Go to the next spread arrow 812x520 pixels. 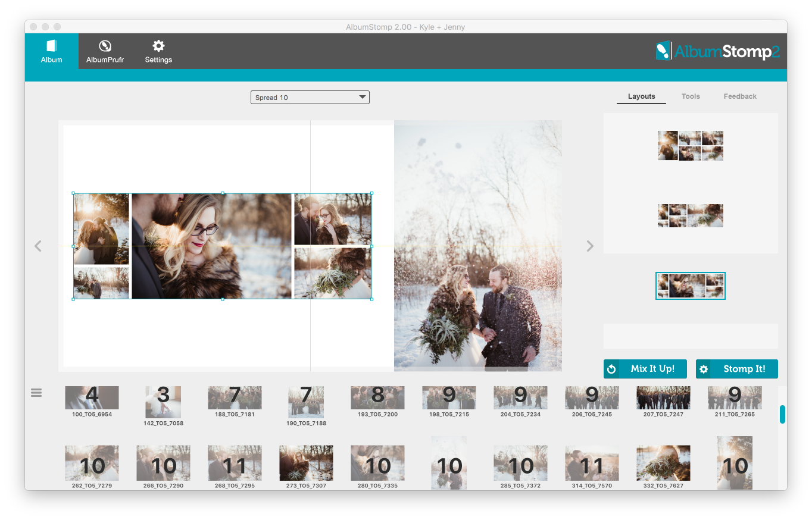590,246
